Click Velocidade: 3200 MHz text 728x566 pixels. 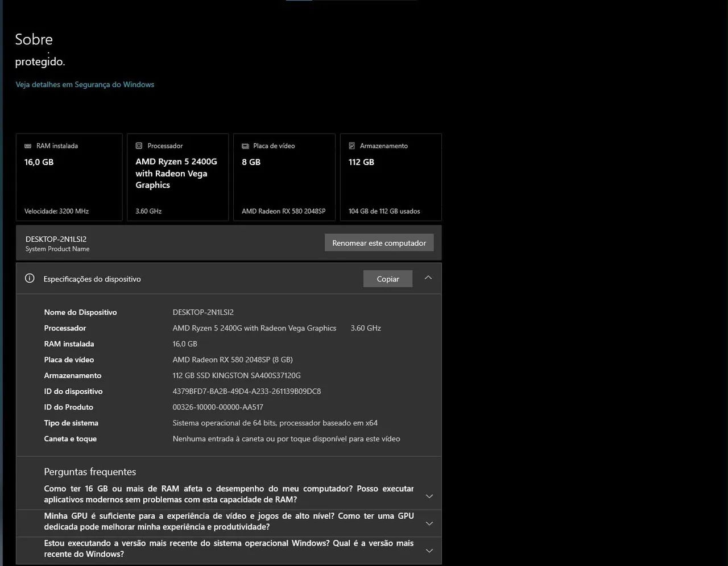pyautogui.click(x=56, y=211)
